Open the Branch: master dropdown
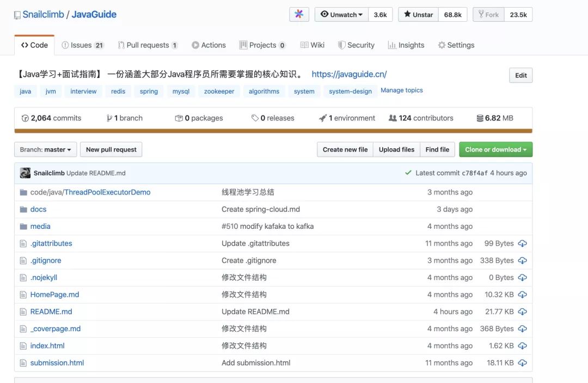 click(x=45, y=149)
